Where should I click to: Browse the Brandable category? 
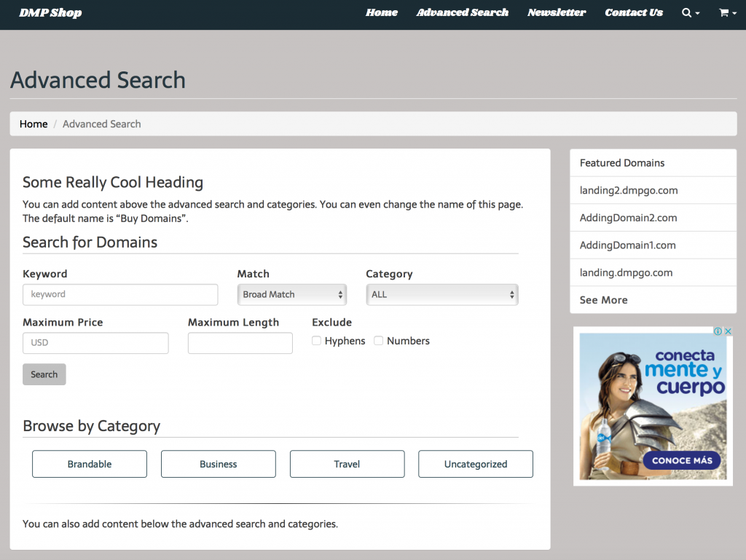pyautogui.click(x=90, y=464)
